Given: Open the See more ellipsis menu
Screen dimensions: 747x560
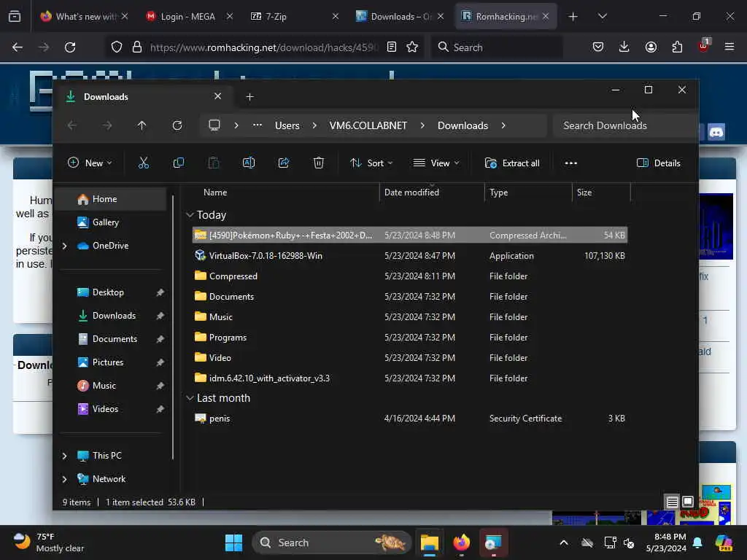Looking at the screenshot, I should (570, 163).
